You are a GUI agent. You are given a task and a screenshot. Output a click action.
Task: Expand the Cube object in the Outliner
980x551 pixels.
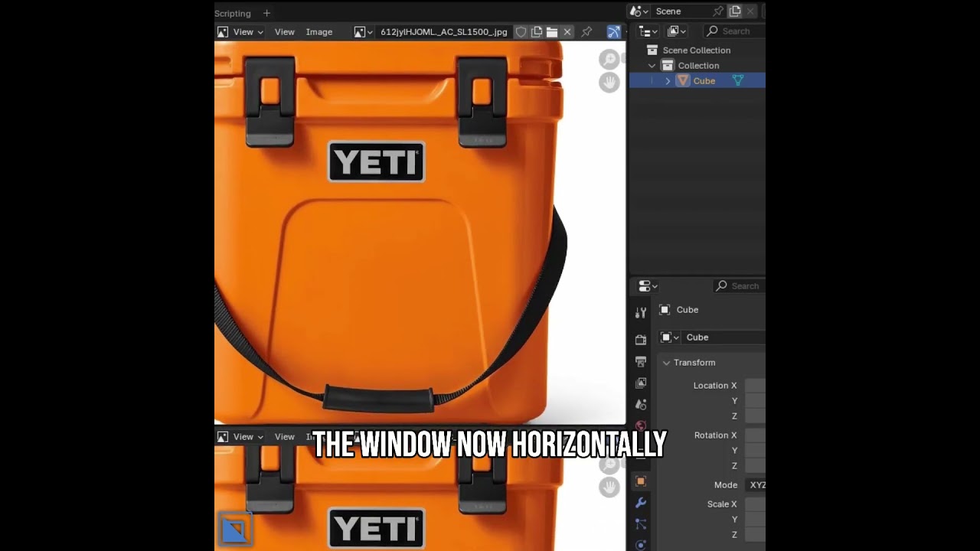click(668, 81)
